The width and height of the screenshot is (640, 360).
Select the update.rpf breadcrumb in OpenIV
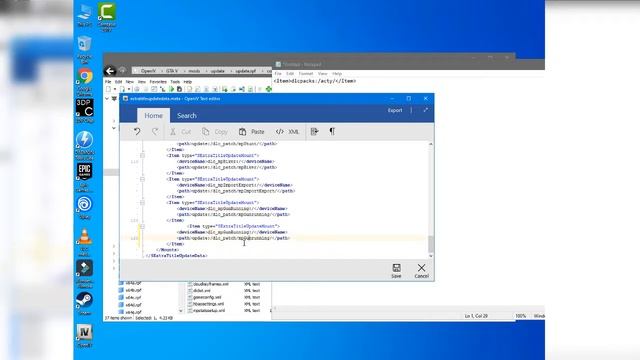coord(245,71)
